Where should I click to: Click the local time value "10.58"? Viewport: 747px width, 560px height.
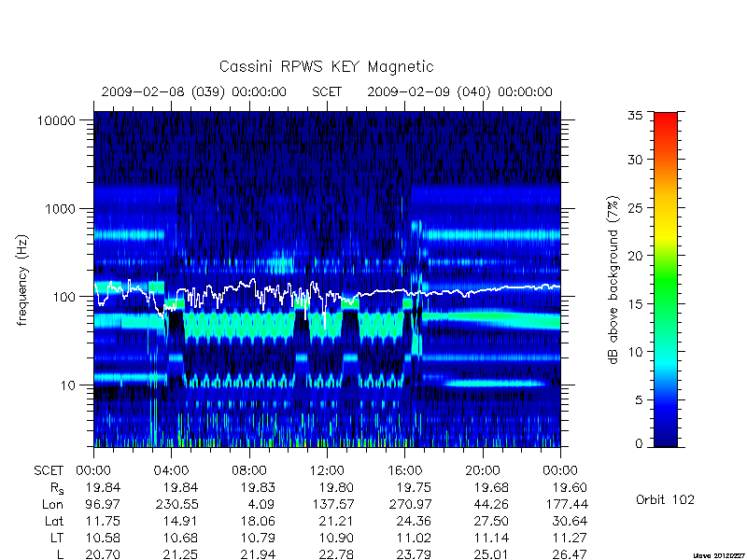pyautogui.click(x=103, y=539)
